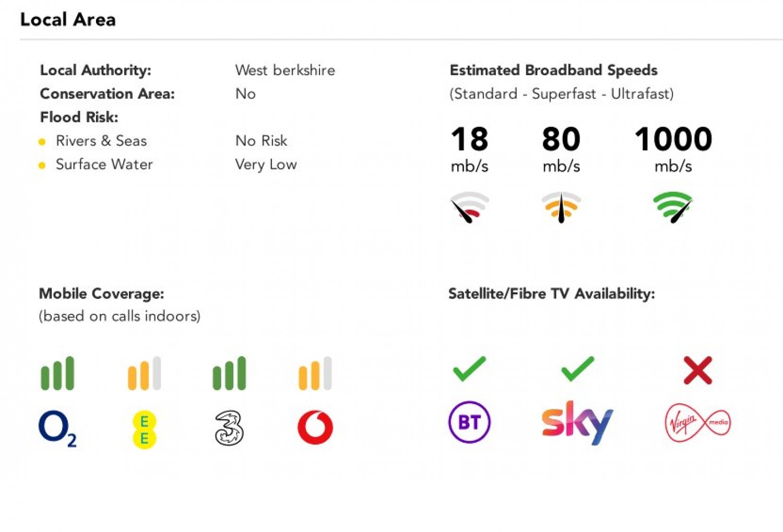Screen dimensions: 783x532
Task: Click the green ultrafast wifi gauge
Action: click(x=673, y=207)
